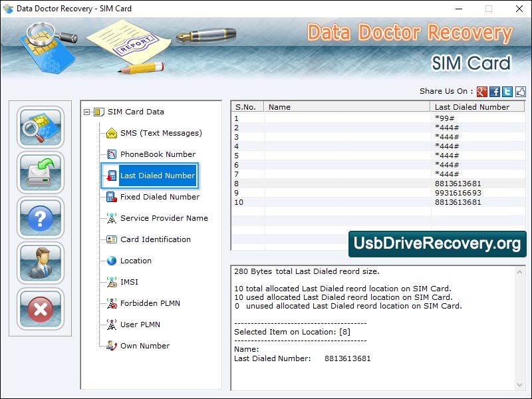Exit using the red cross icon
The image size is (532, 399).
pyautogui.click(x=40, y=310)
